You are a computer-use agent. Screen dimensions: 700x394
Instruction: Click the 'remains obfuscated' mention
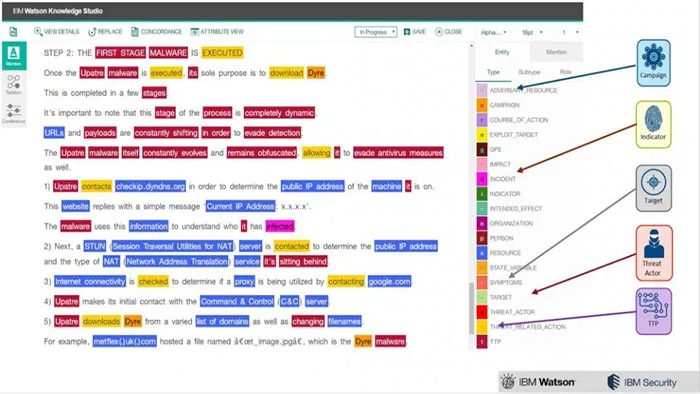click(262, 153)
